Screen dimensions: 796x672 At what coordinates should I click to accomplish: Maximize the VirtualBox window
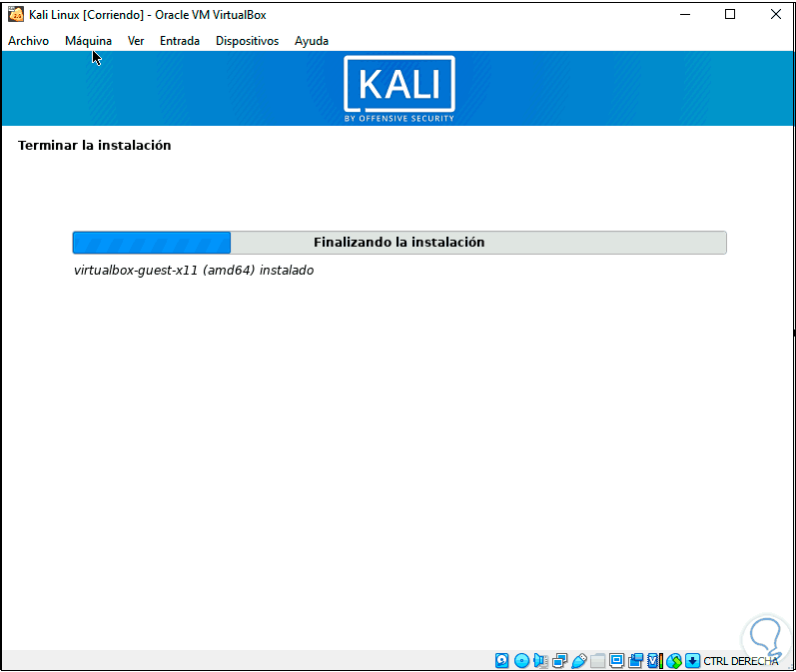[x=730, y=14]
